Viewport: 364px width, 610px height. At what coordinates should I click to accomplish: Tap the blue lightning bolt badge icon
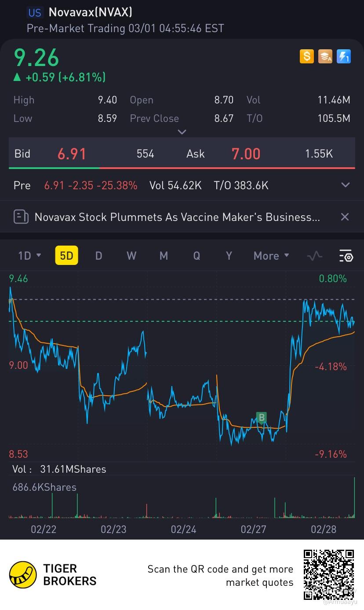pyautogui.click(x=343, y=56)
